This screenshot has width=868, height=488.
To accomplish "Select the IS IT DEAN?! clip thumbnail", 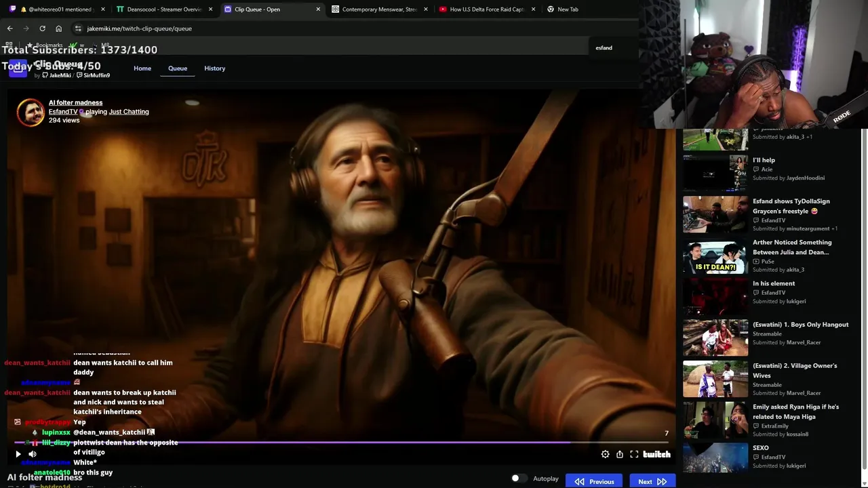I will [715, 256].
